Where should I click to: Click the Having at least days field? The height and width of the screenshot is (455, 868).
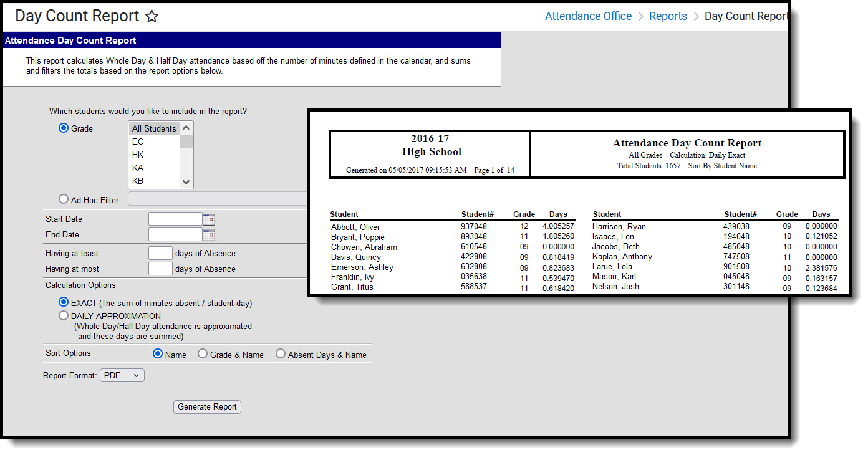[x=160, y=253]
